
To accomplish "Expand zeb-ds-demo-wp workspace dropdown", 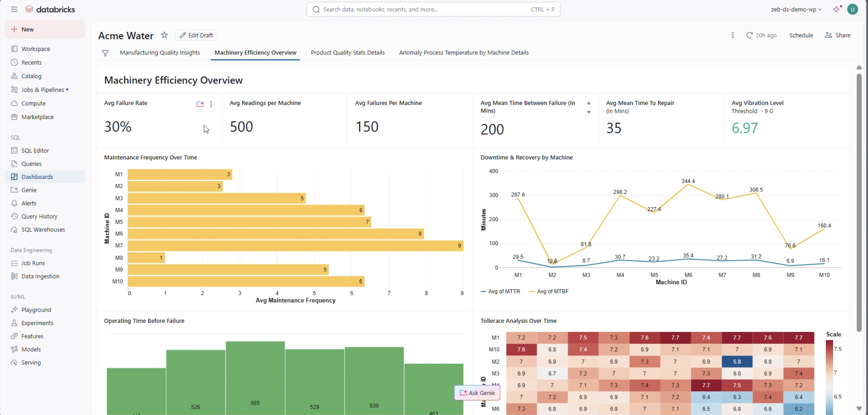I will (x=796, y=9).
